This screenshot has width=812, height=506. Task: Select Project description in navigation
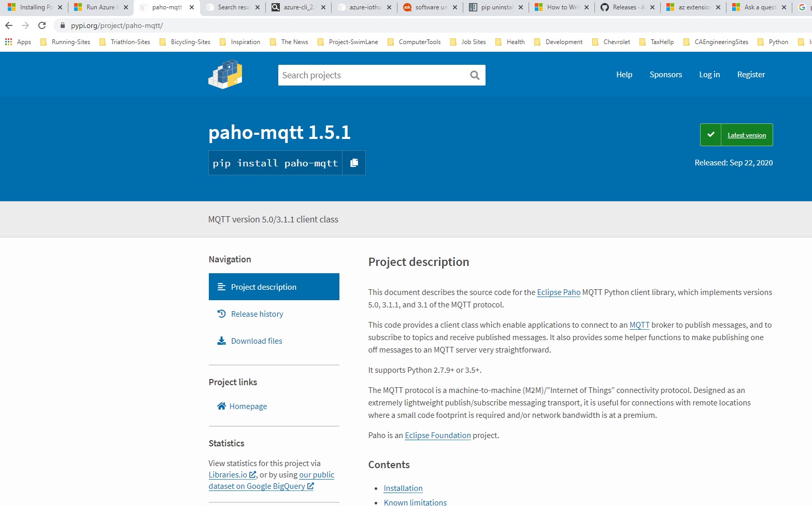coord(274,287)
